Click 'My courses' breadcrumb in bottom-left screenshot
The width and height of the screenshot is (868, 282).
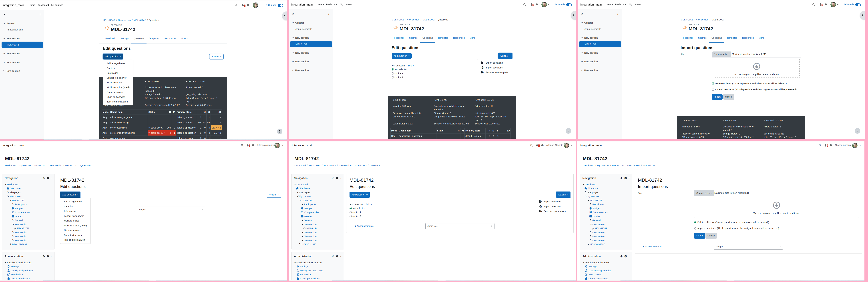tap(25, 166)
